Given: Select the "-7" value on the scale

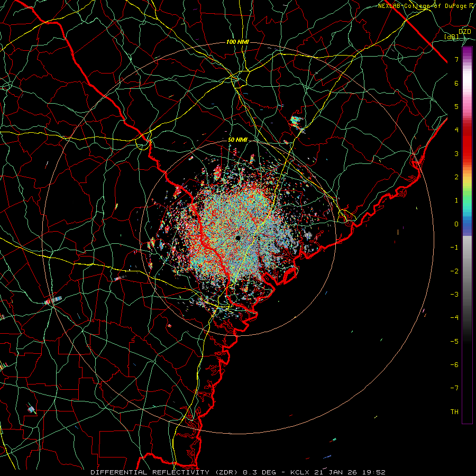Looking at the screenshot, I should [x=454, y=388].
